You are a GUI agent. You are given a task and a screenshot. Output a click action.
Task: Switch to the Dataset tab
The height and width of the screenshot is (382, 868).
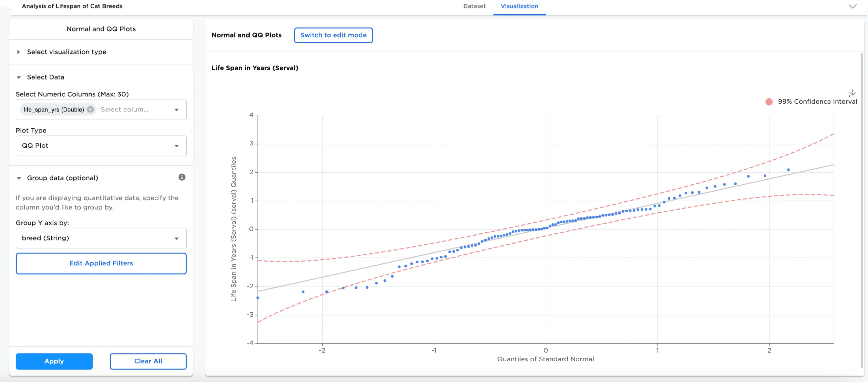[x=474, y=6]
